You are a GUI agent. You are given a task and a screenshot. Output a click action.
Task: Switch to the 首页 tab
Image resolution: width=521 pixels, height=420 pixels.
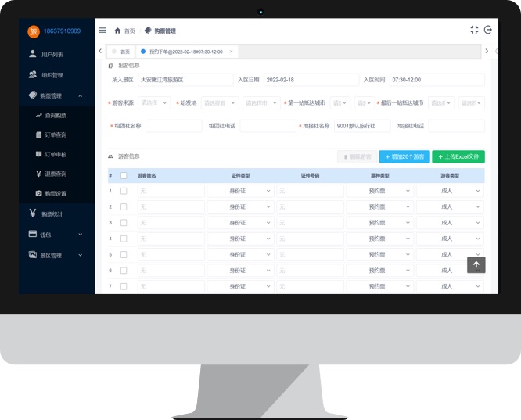tap(120, 51)
